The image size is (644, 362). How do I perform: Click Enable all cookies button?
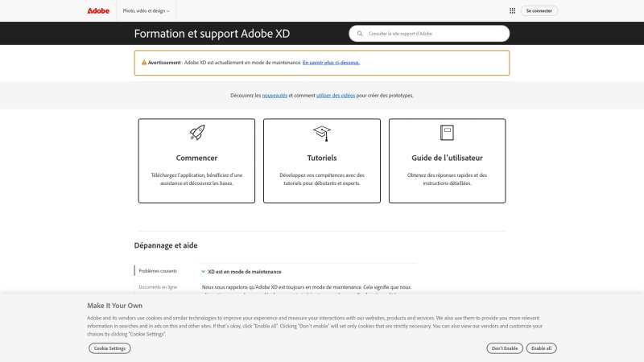[x=541, y=348]
